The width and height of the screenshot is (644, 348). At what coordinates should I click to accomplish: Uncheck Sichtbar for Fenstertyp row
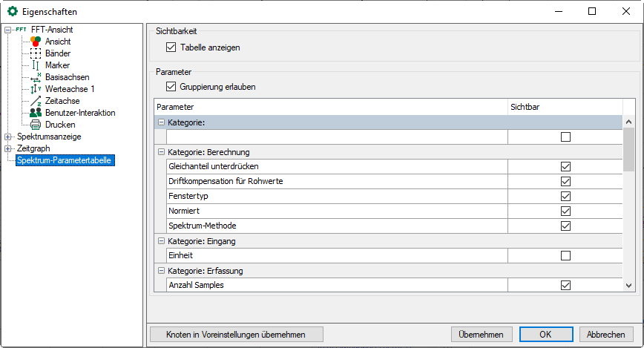pos(566,197)
